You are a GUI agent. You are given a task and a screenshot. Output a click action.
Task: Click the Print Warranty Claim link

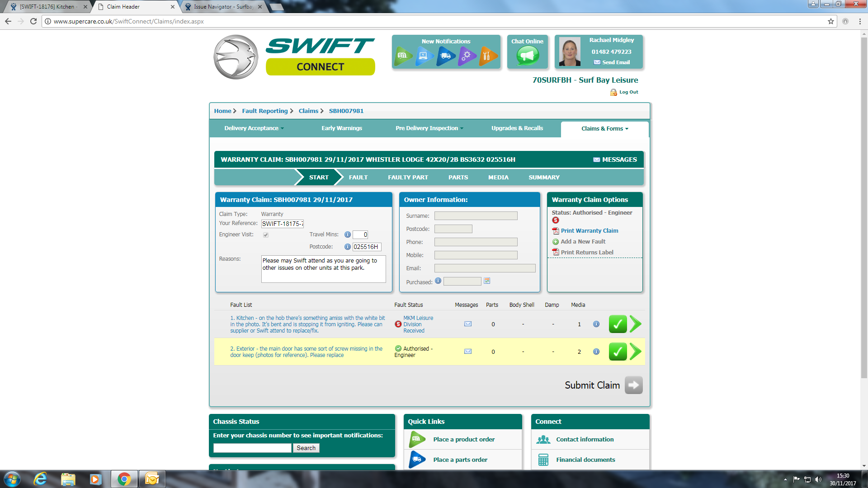tap(589, 231)
